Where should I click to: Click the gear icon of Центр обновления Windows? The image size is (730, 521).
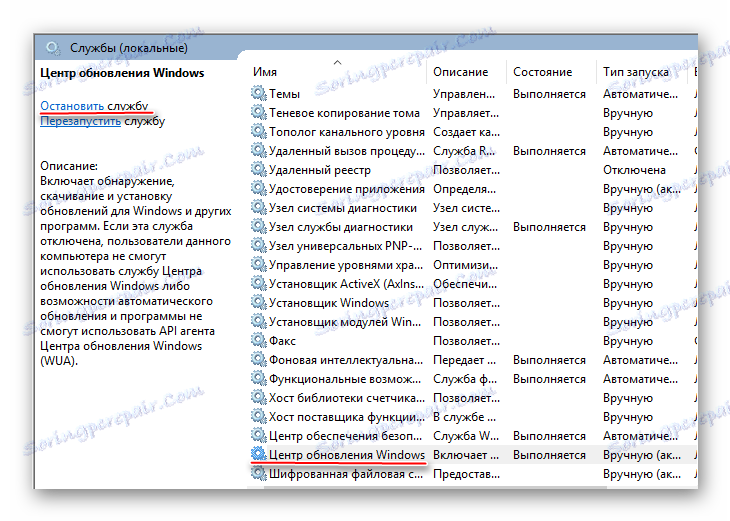(258, 454)
